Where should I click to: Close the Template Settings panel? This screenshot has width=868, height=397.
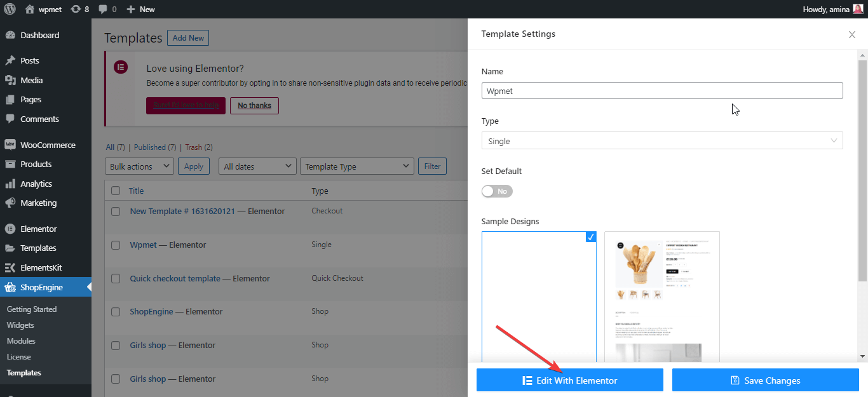coord(852,34)
